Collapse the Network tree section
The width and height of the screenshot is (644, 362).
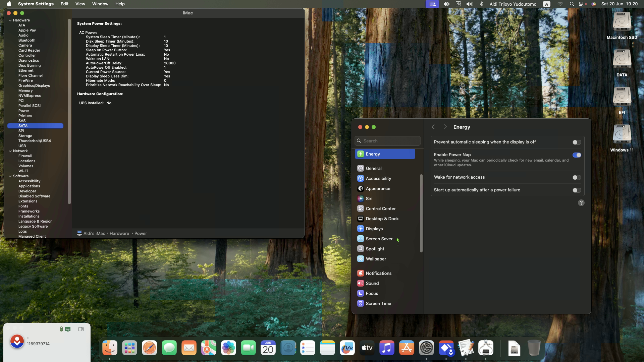click(10, 151)
